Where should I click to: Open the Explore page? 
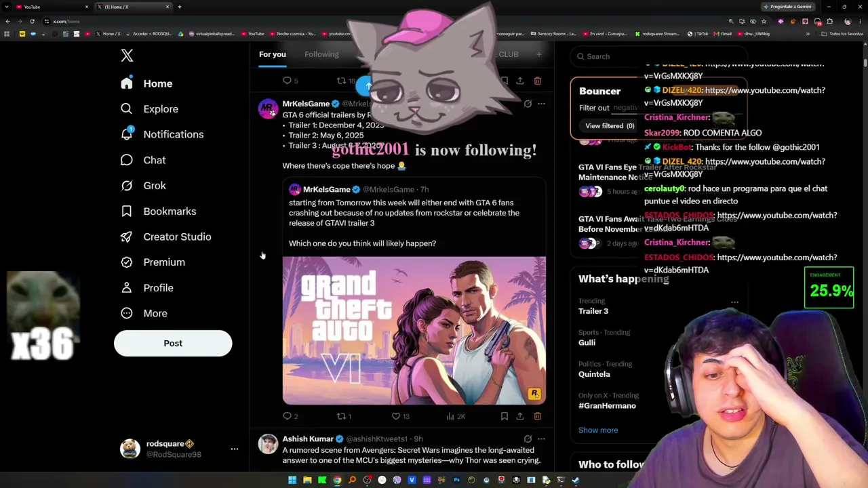click(x=149, y=109)
